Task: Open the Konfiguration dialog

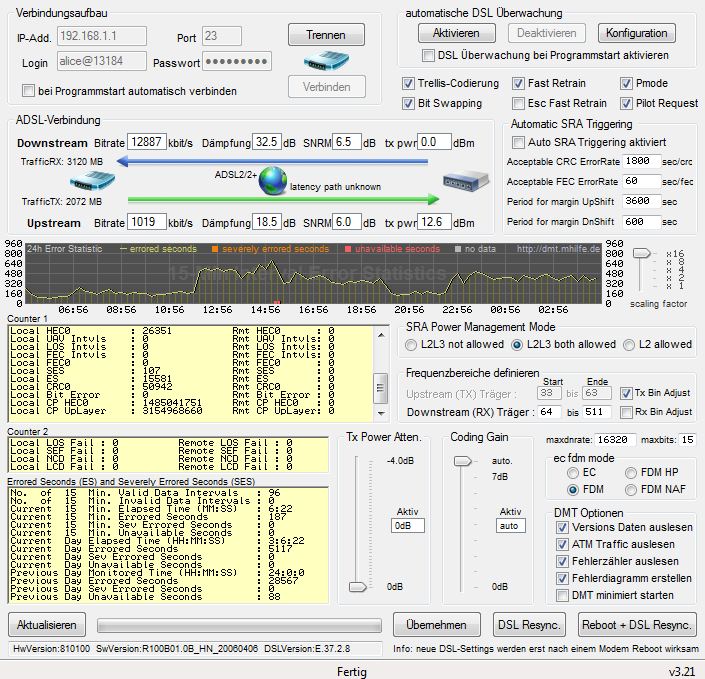Action: coord(637,33)
